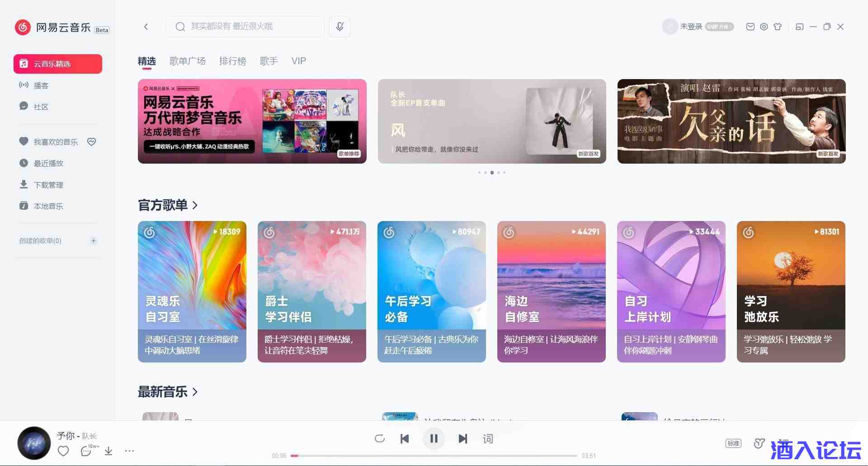The height and width of the screenshot is (466, 868).
Task: Start heartbeat mode beside 我喜欢的音乐
Action: pyautogui.click(x=92, y=142)
